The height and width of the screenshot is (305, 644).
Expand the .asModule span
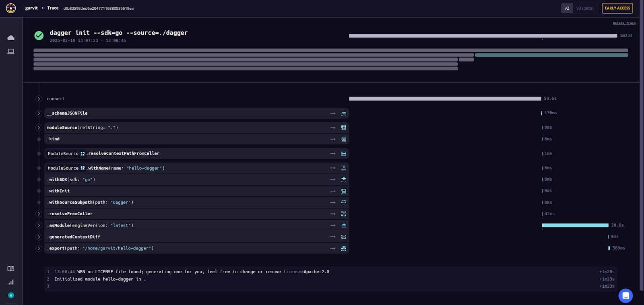(x=39, y=225)
